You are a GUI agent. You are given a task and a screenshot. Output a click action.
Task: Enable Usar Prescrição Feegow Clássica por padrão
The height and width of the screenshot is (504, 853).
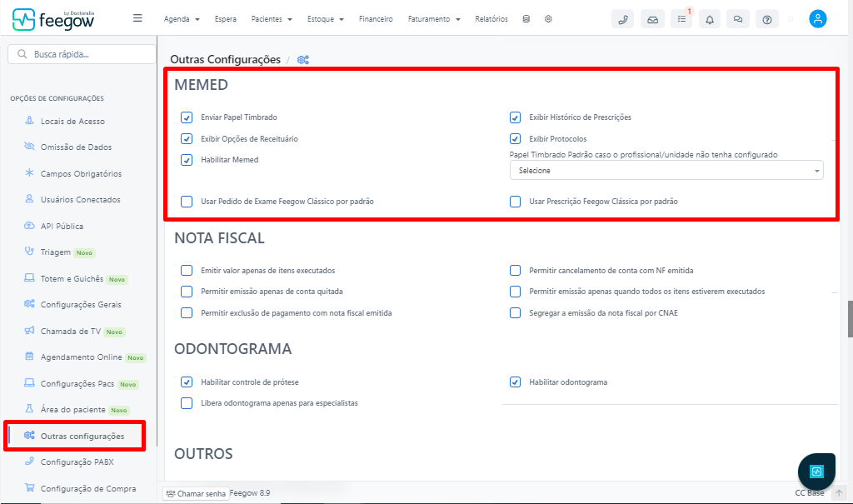point(515,202)
